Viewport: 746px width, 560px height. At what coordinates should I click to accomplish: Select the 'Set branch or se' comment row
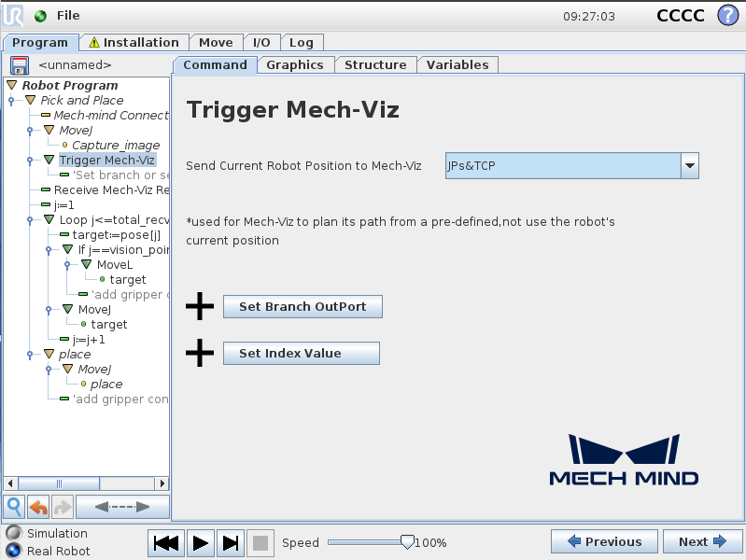click(x=120, y=175)
